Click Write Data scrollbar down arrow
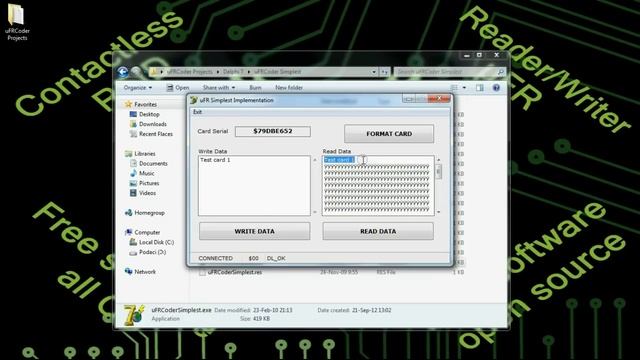The height and width of the screenshot is (360, 640). point(315,212)
